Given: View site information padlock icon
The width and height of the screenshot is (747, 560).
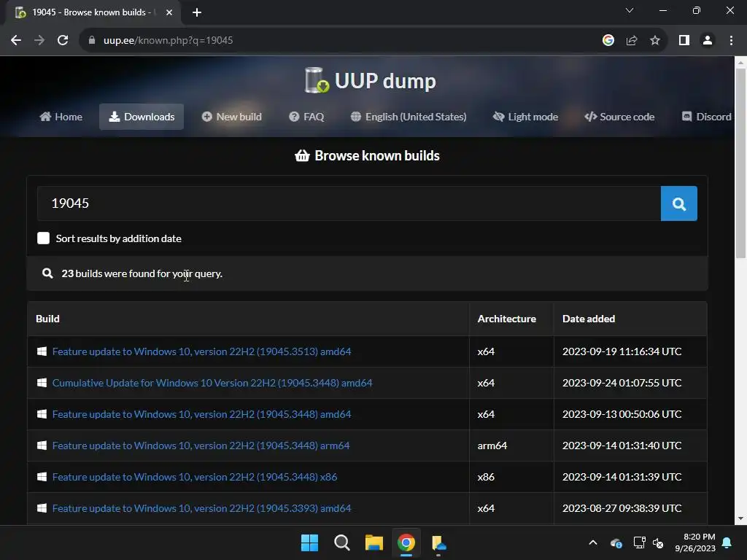Looking at the screenshot, I should (92, 41).
